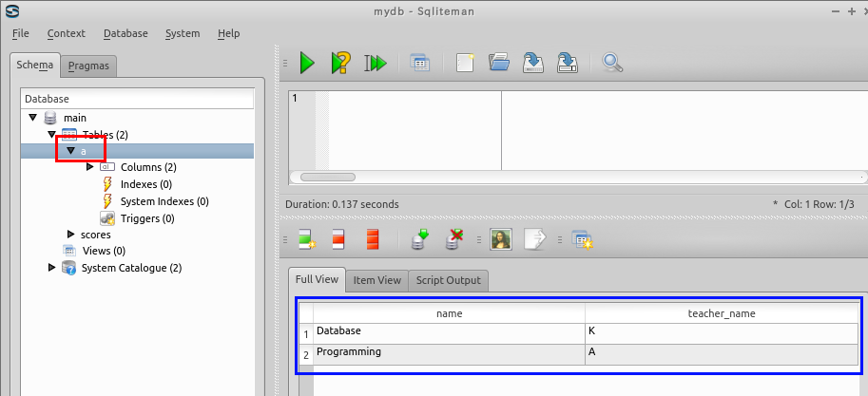Collapse the Tables (2) node
The image size is (868, 396).
pyautogui.click(x=52, y=135)
